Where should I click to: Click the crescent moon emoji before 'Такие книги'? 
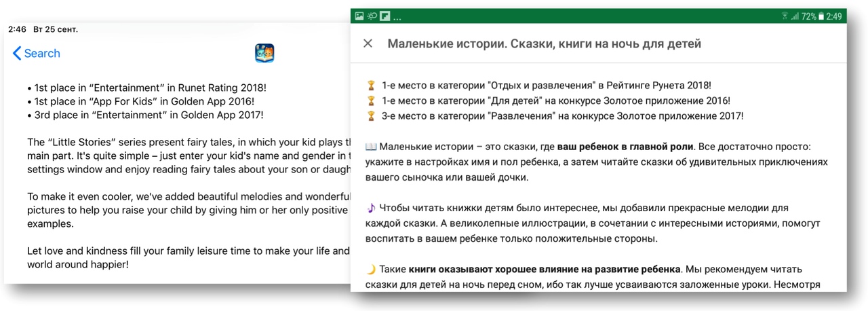click(x=370, y=269)
